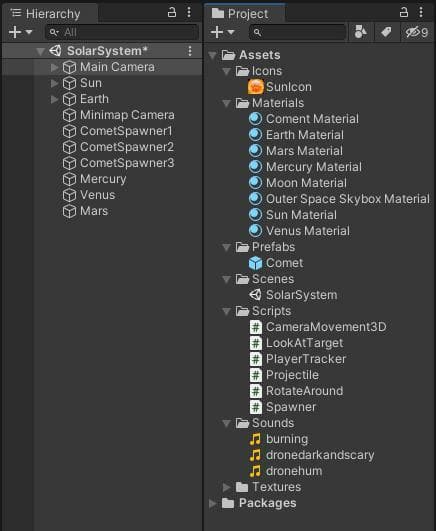Click the SunIcon orange asset icon
The image size is (436, 531).
pos(255,87)
